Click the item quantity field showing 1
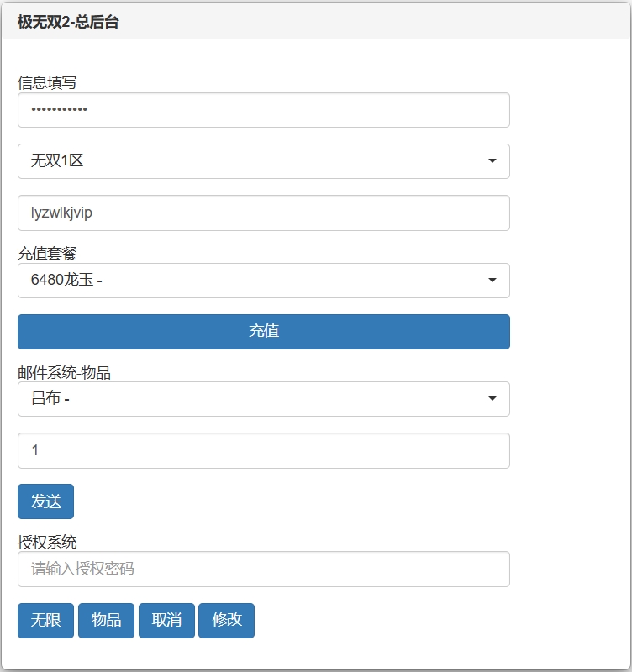This screenshot has width=632, height=672. click(x=263, y=450)
